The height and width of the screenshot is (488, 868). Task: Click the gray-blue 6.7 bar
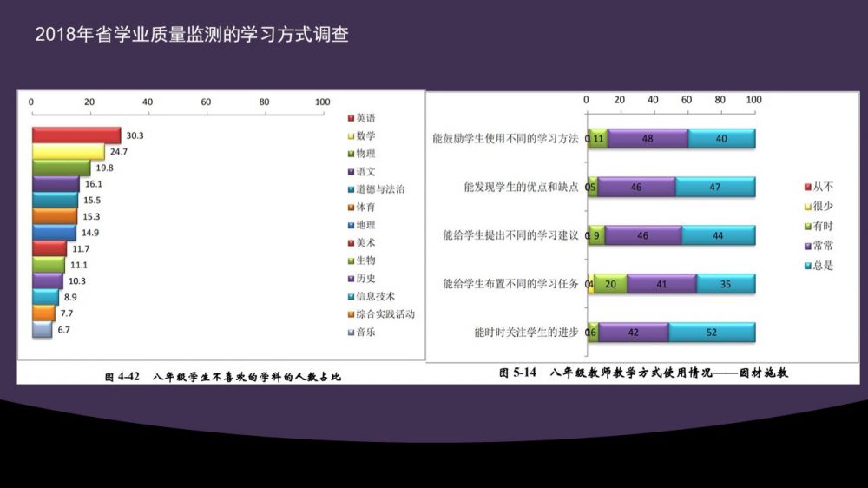click(x=42, y=330)
